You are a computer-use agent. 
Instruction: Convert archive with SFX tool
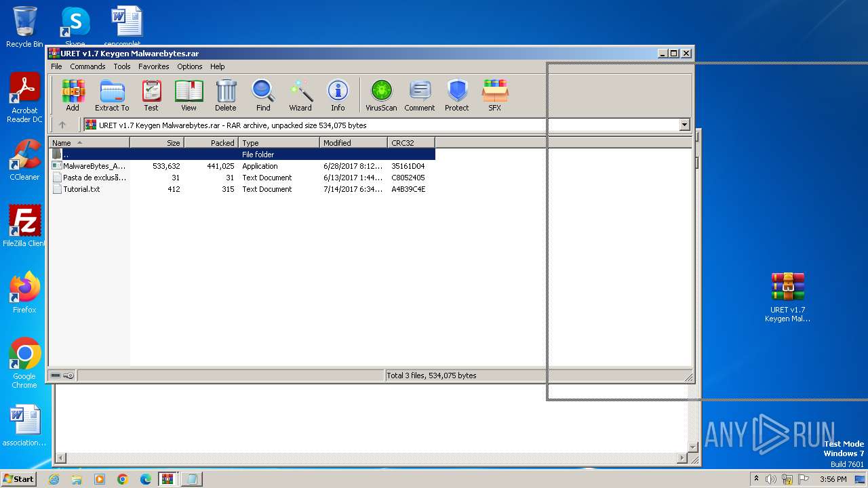point(495,95)
